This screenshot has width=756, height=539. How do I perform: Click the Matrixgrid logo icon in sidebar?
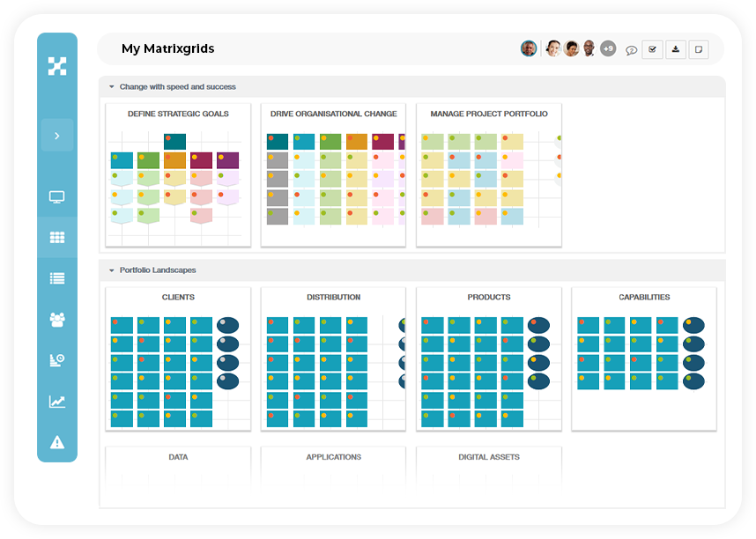point(57,66)
